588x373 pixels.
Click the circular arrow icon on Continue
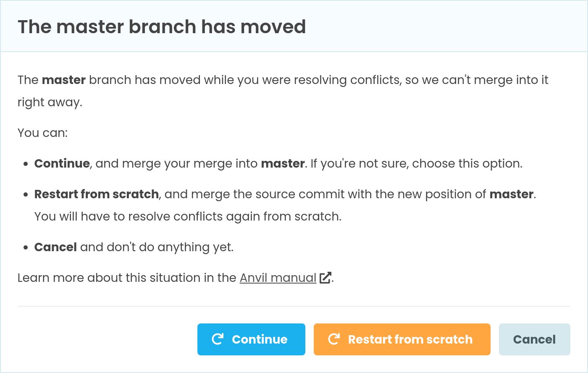click(218, 339)
